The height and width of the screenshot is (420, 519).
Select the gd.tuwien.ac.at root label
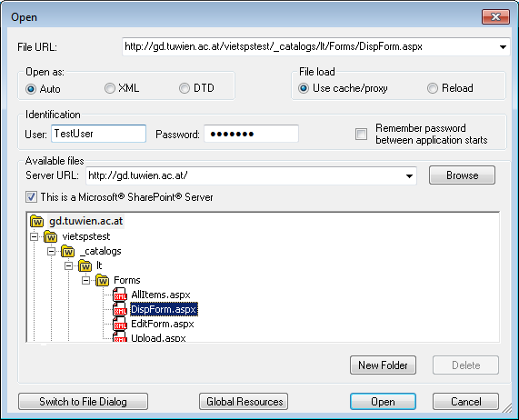[x=86, y=221]
